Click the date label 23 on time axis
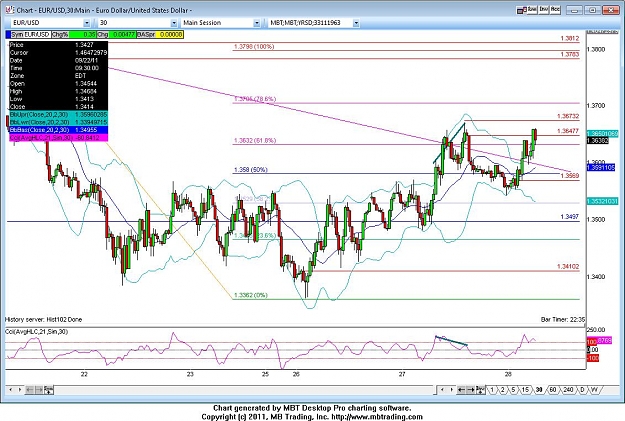The image size is (625, 421). [x=190, y=374]
